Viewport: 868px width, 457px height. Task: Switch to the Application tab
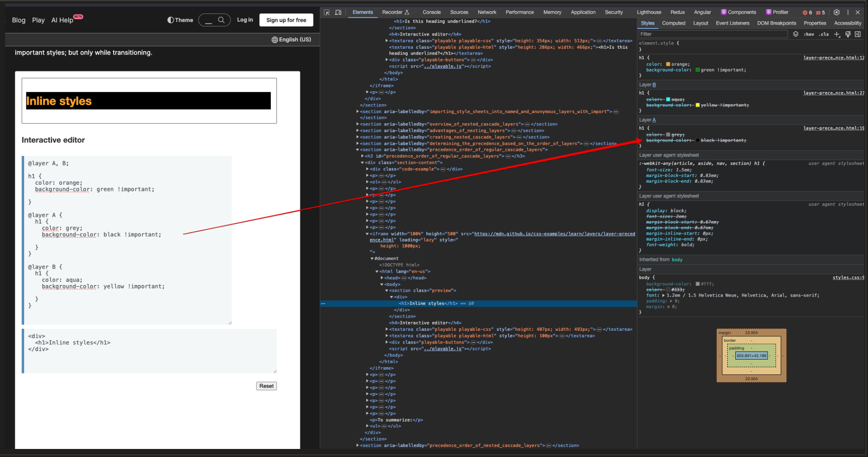pyautogui.click(x=583, y=12)
